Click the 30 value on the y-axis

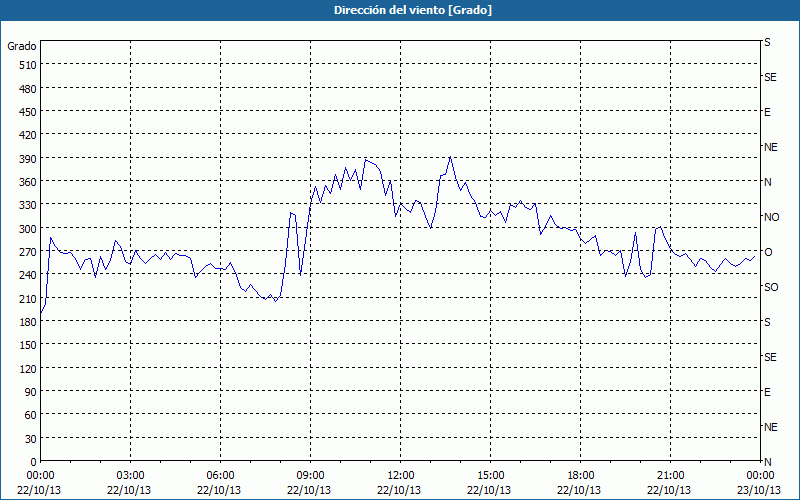point(31,439)
